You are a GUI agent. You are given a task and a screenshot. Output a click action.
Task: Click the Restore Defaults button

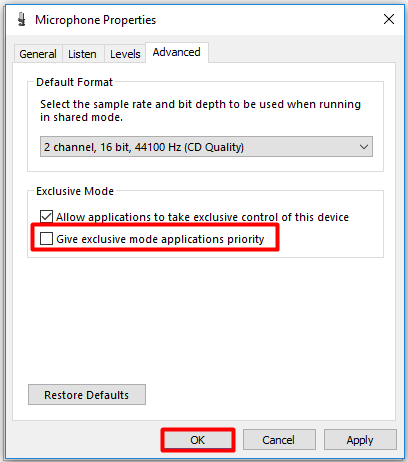point(87,395)
